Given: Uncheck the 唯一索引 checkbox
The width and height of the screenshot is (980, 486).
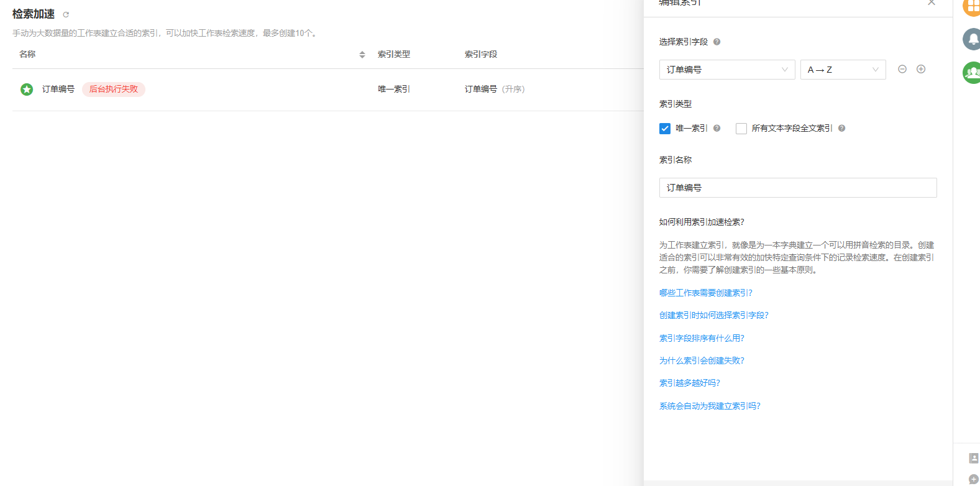Looking at the screenshot, I should pyautogui.click(x=665, y=129).
